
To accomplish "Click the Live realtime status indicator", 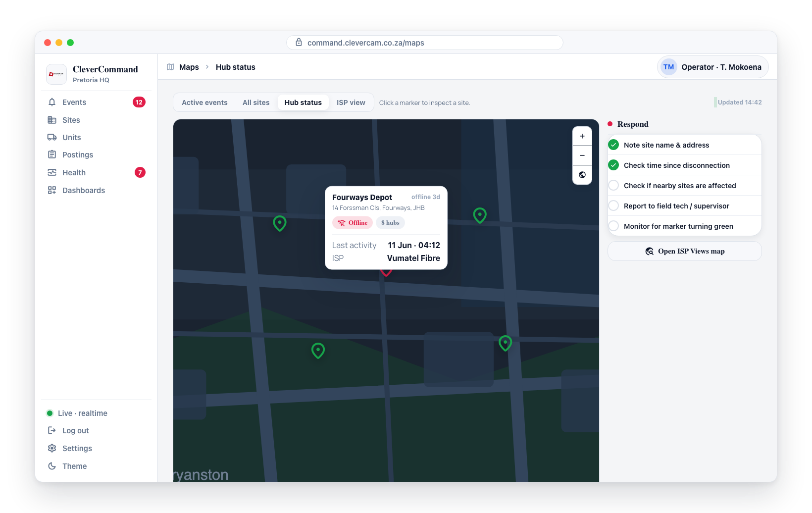I will click(77, 413).
